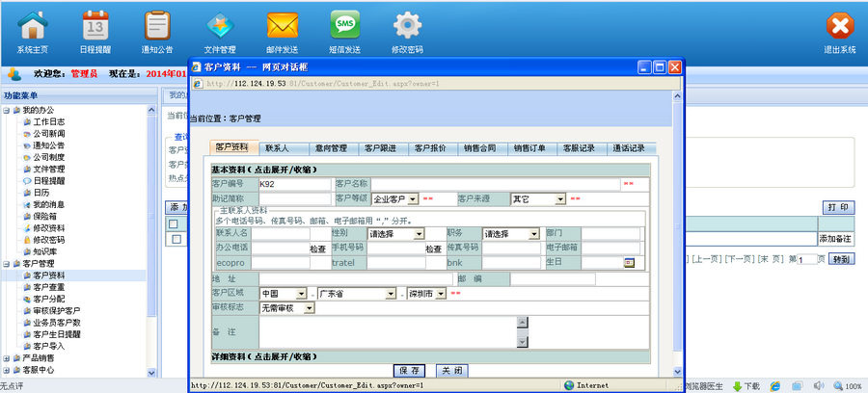Open the 日程提醒 calendar icon
The image size is (868, 393).
pos(95,25)
